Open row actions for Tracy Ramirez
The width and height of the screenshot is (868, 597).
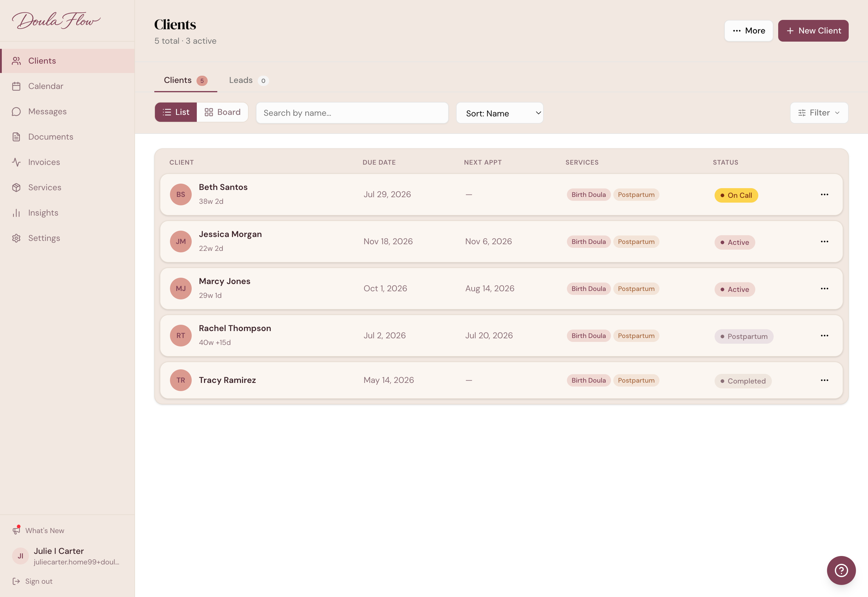[x=824, y=380]
